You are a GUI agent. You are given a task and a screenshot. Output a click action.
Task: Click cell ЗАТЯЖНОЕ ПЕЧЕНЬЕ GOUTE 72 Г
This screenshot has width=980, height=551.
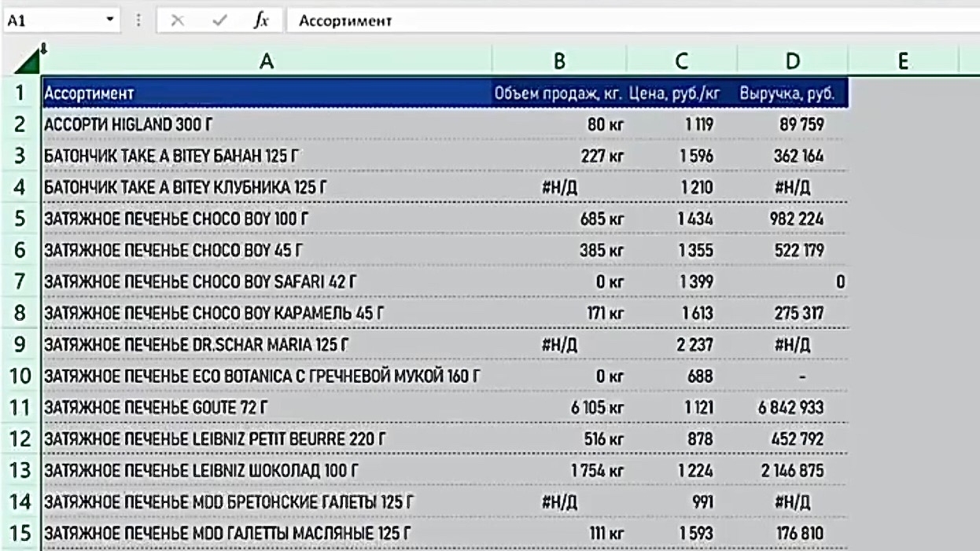pos(267,408)
